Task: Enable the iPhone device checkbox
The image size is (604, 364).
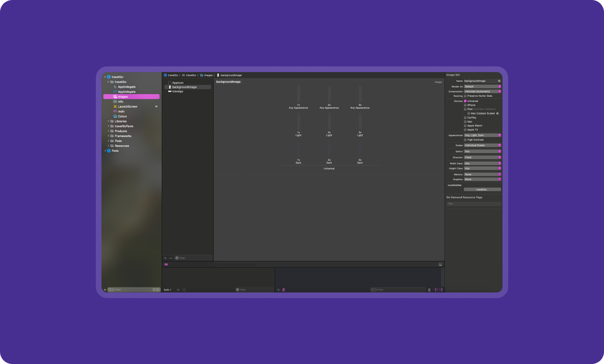Action: pyautogui.click(x=465, y=105)
